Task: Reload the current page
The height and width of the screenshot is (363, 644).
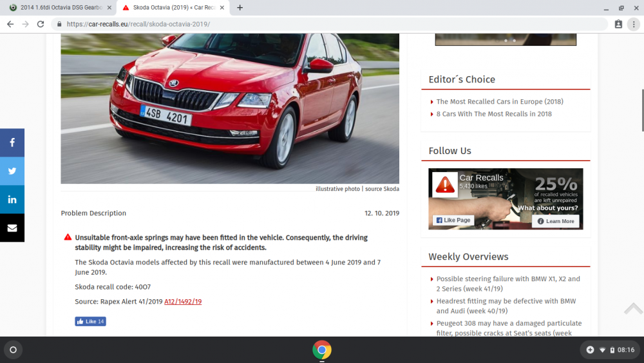Action: coord(40,25)
